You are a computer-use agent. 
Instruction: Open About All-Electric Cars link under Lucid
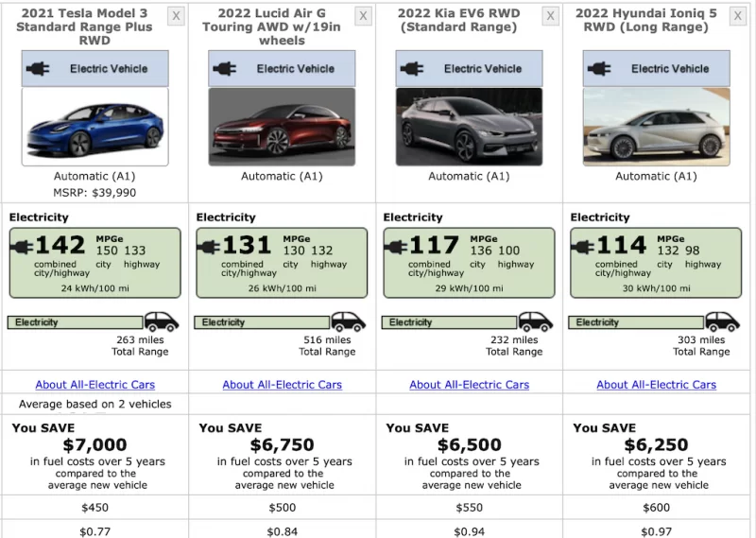282,385
